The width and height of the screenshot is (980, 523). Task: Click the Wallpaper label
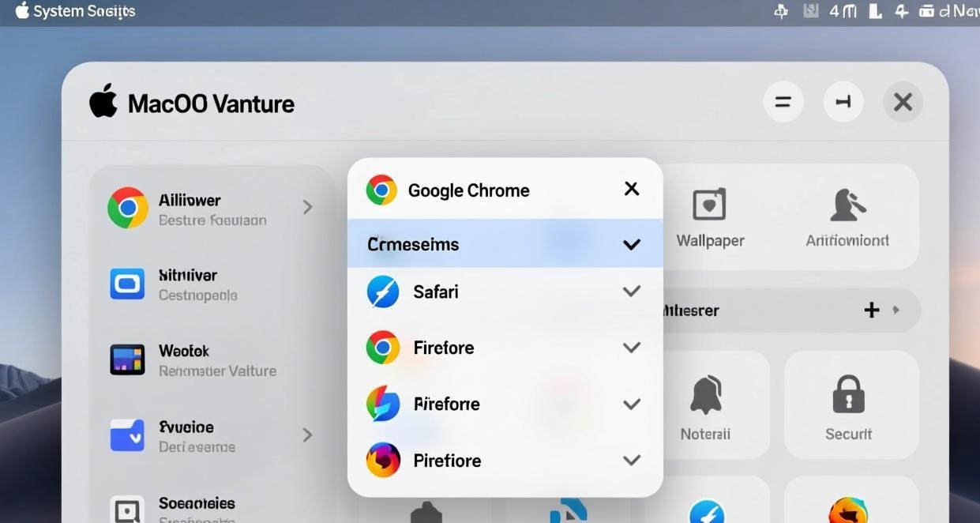coord(710,241)
